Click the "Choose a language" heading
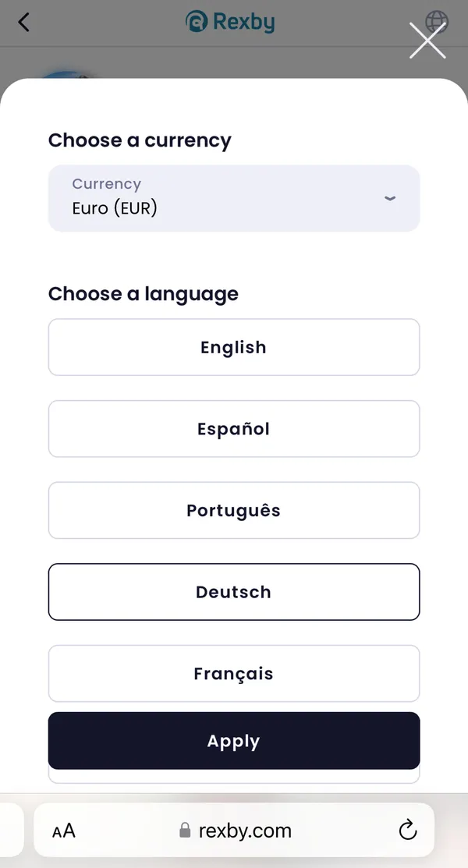 click(144, 294)
